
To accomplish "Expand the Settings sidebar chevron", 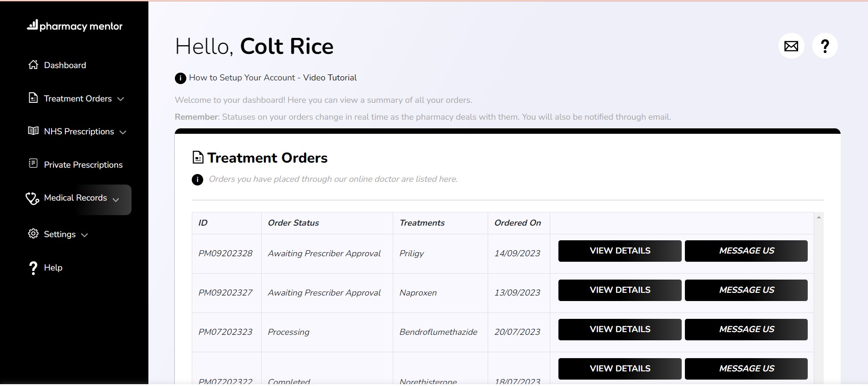I will point(84,235).
